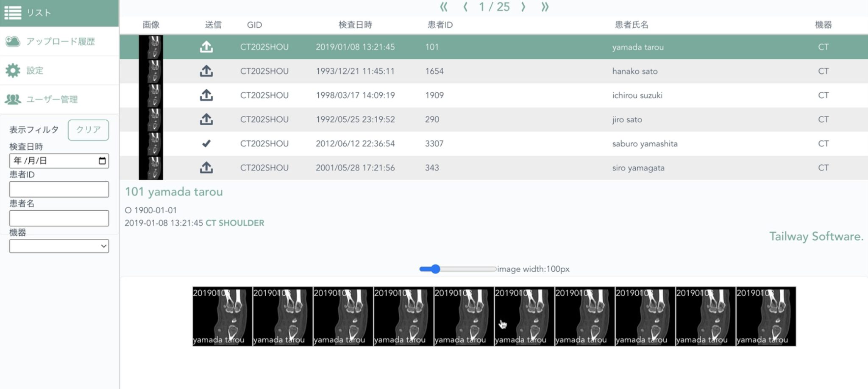Open the CT SHOULDER study link
This screenshot has height=389, width=868.
click(x=235, y=222)
